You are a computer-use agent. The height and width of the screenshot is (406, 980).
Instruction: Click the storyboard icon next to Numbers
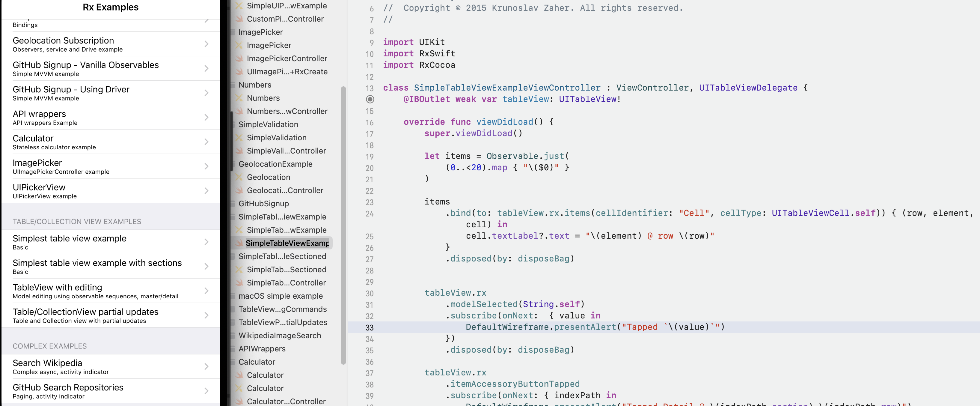coord(239,98)
